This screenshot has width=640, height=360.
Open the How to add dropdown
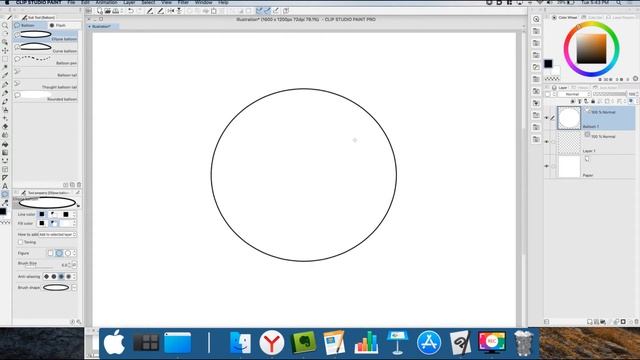click(x=58, y=234)
